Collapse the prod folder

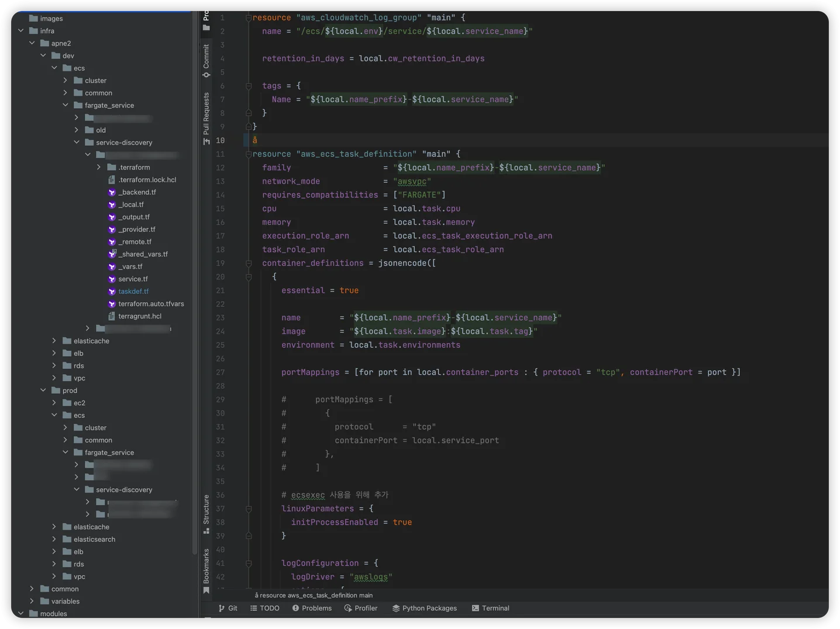pos(43,390)
